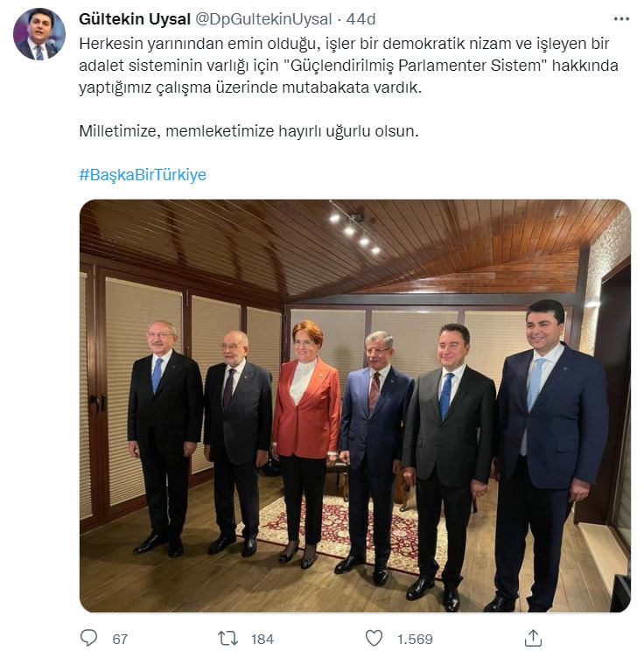Click the reply speech bubble icon

pyautogui.click(x=88, y=638)
